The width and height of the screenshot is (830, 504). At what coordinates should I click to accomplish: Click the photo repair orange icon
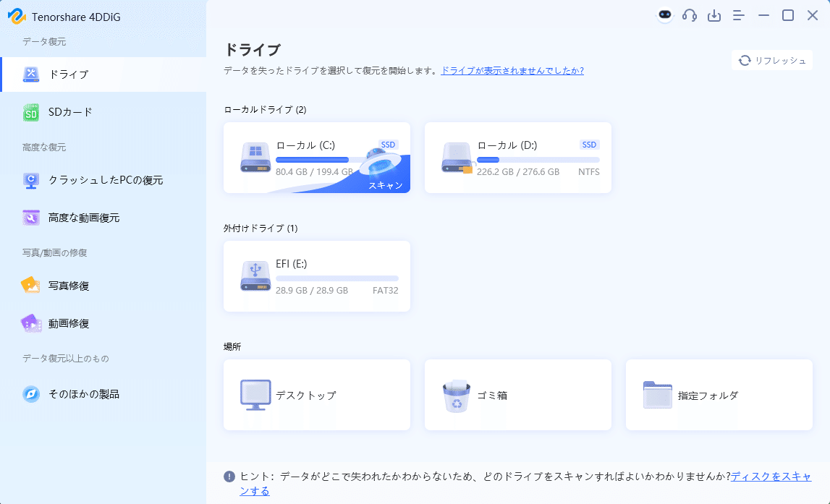coord(30,285)
